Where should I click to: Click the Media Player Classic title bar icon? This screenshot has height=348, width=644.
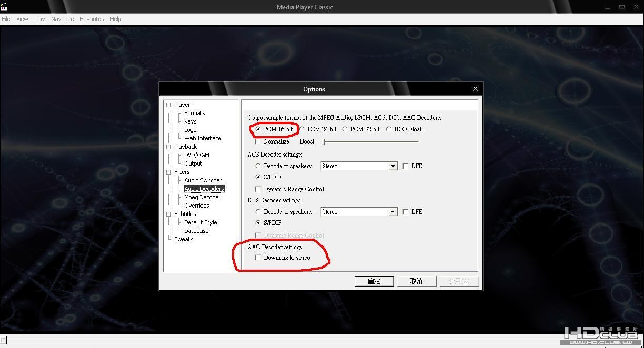(x=4, y=7)
